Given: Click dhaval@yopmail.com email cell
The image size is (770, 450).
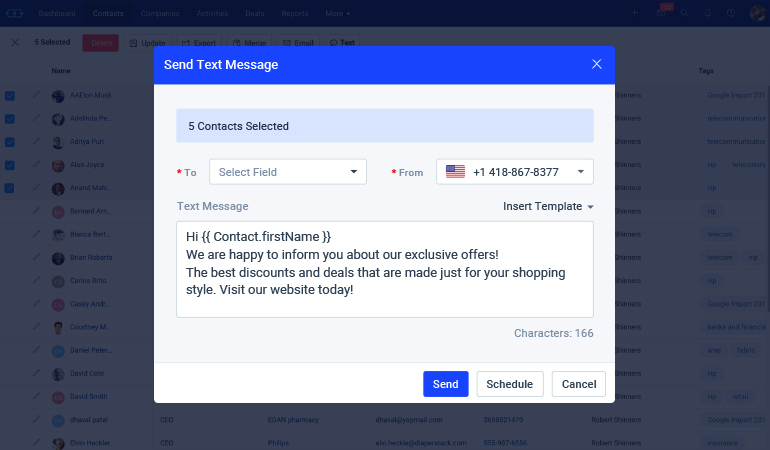Looking at the screenshot, I should tap(409, 420).
